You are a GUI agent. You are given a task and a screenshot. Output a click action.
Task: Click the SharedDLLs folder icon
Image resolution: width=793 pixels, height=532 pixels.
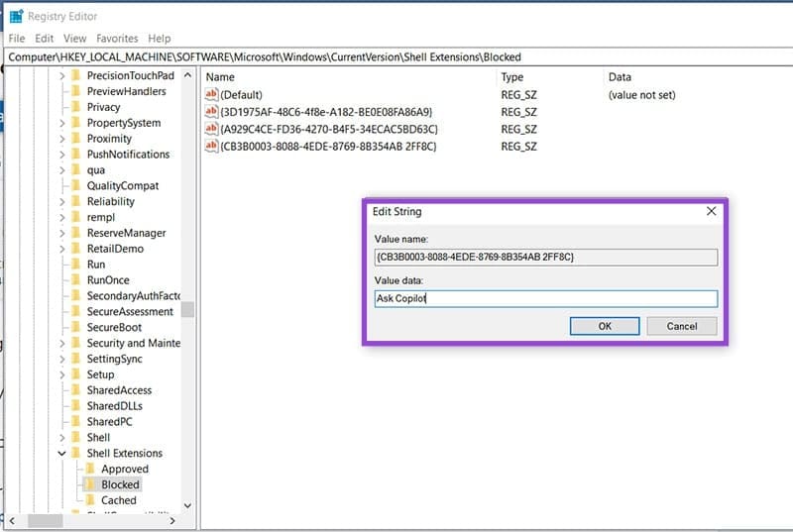click(76, 406)
